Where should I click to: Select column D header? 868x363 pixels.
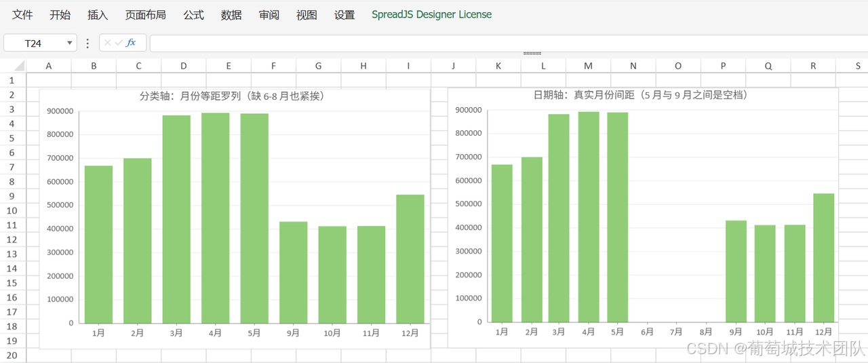184,66
